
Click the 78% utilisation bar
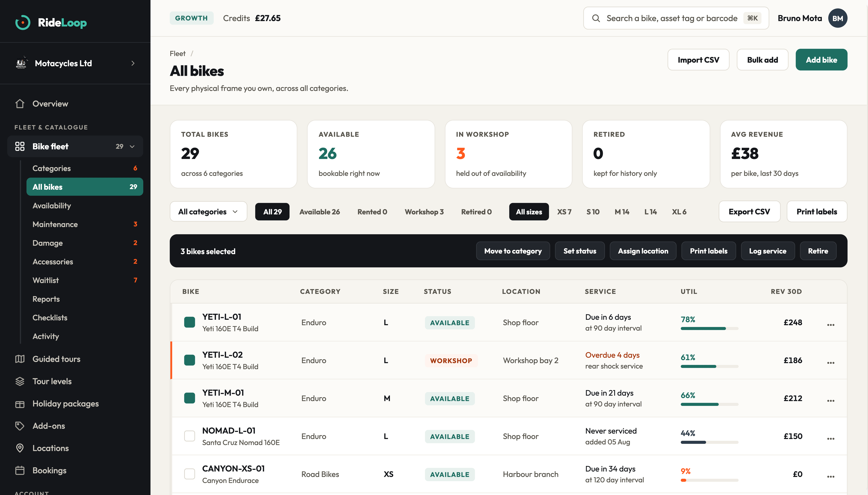point(709,328)
